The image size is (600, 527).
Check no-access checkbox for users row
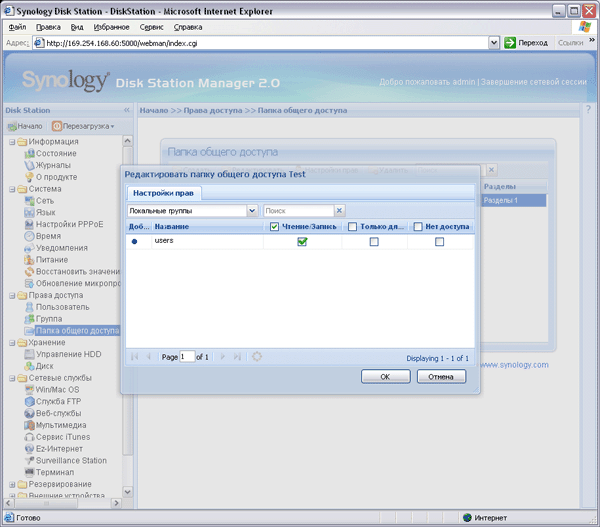[440, 242]
